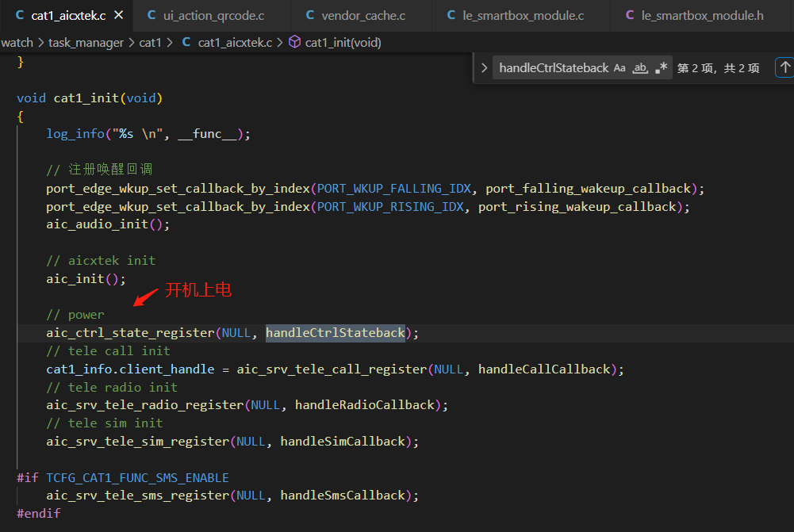Close the cat1_aicxtek.c tab
Image resolution: width=794 pixels, height=532 pixels.
click(118, 15)
